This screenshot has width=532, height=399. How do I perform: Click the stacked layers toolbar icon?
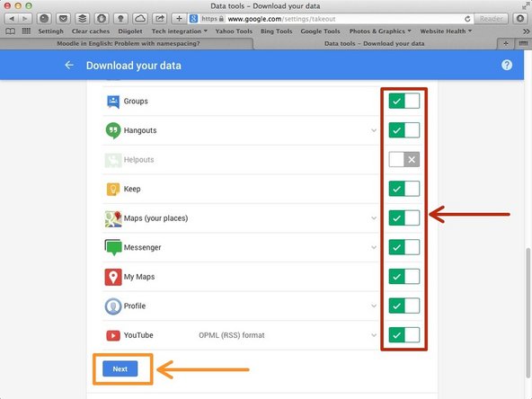tap(82, 18)
